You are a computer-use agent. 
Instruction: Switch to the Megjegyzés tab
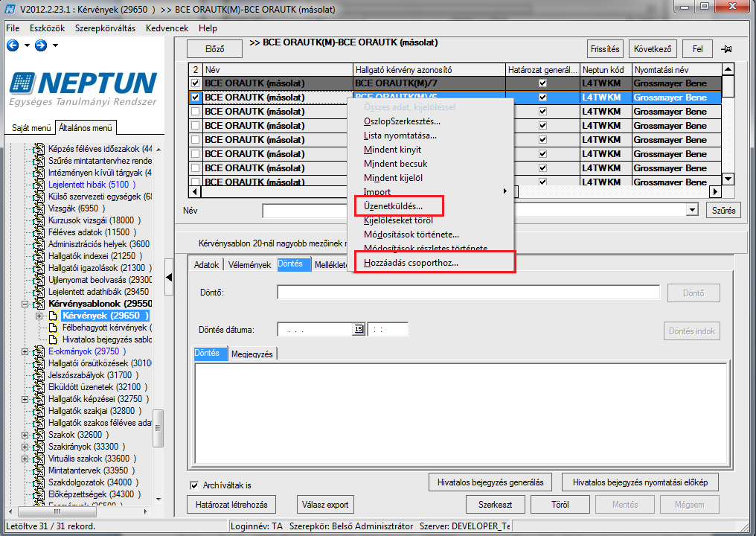(x=252, y=354)
